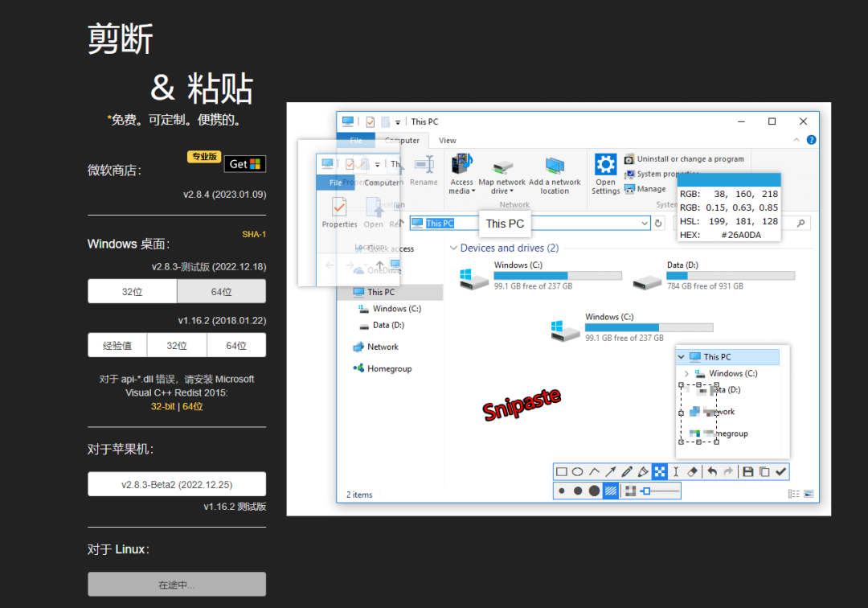Image resolution: width=868 pixels, height=608 pixels.
Task: Click the blue color preview bar in the picker
Action: 729,179
